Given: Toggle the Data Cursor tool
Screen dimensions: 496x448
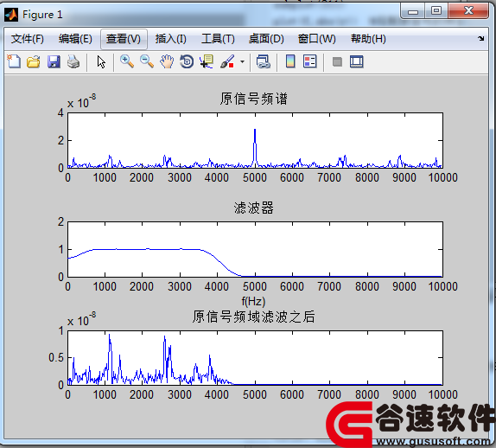Looking at the screenshot, I should 207,61.
